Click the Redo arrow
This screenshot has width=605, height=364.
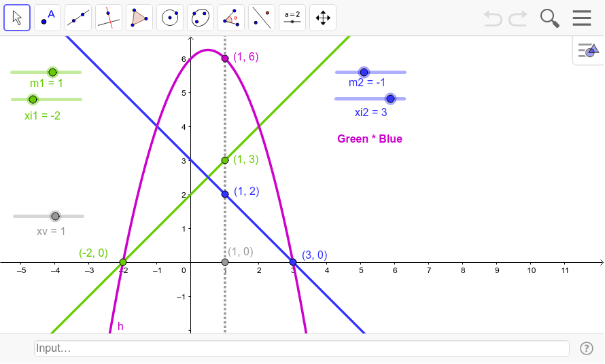click(x=518, y=18)
